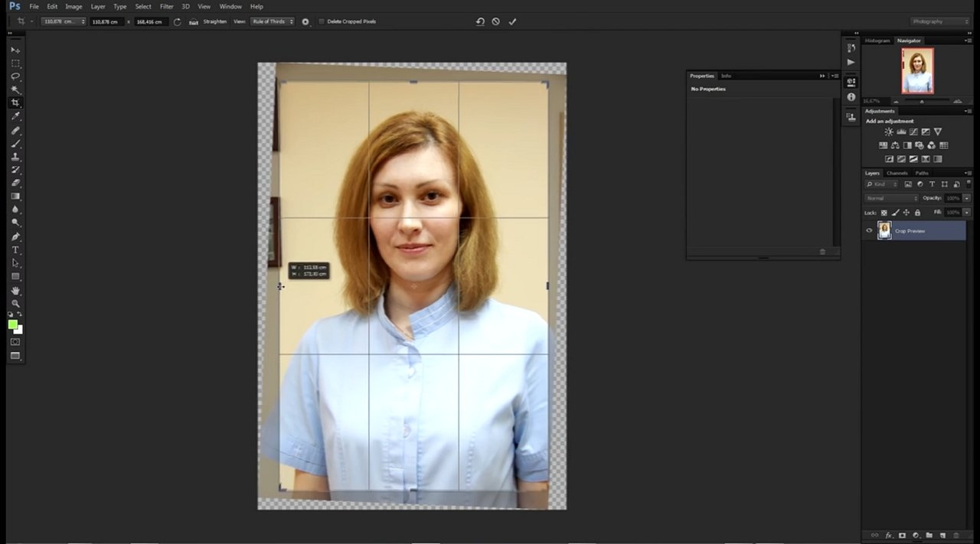This screenshot has width=980, height=544.
Task: Select the Move tool
Action: pos(15,50)
